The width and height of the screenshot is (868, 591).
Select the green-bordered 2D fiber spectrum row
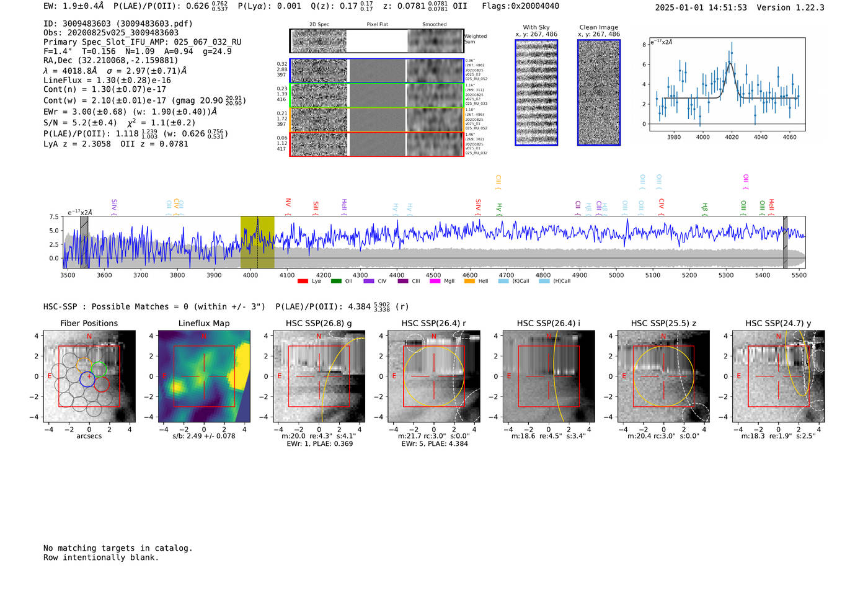tap(377, 95)
